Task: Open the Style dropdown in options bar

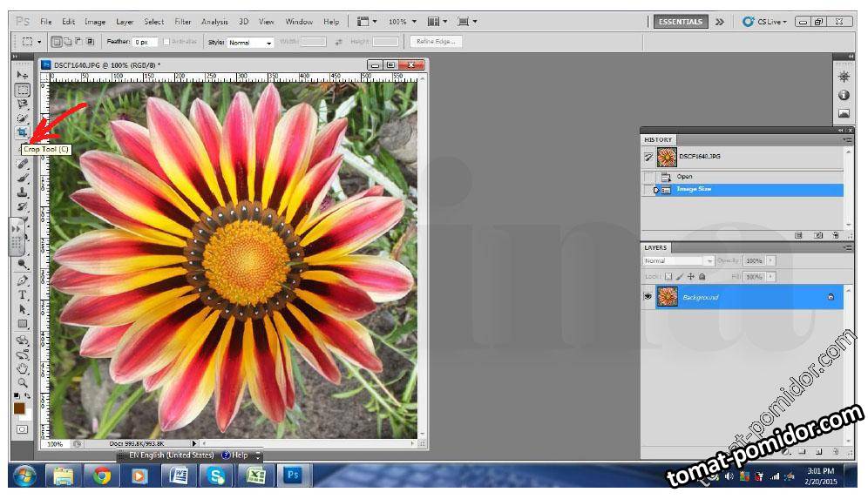Action: point(250,42)
